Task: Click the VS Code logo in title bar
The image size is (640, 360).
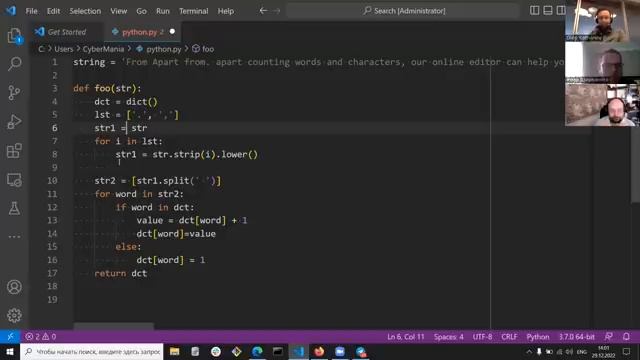Action: click(11, 10)
